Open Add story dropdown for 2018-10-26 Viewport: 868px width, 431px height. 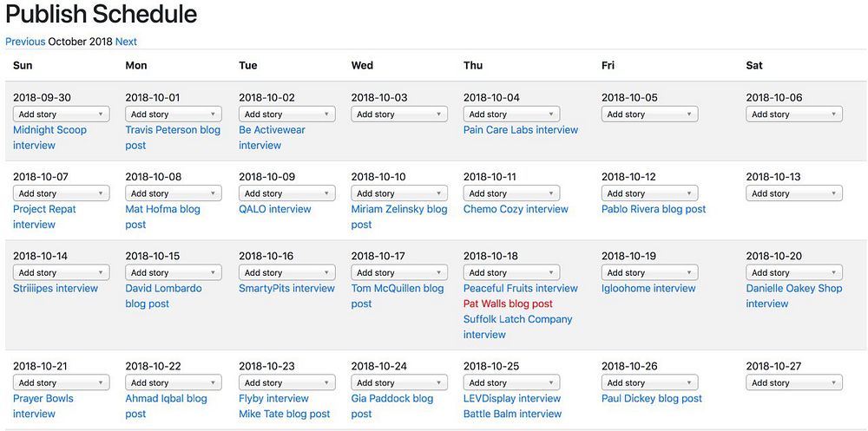(x=650, y=382)
